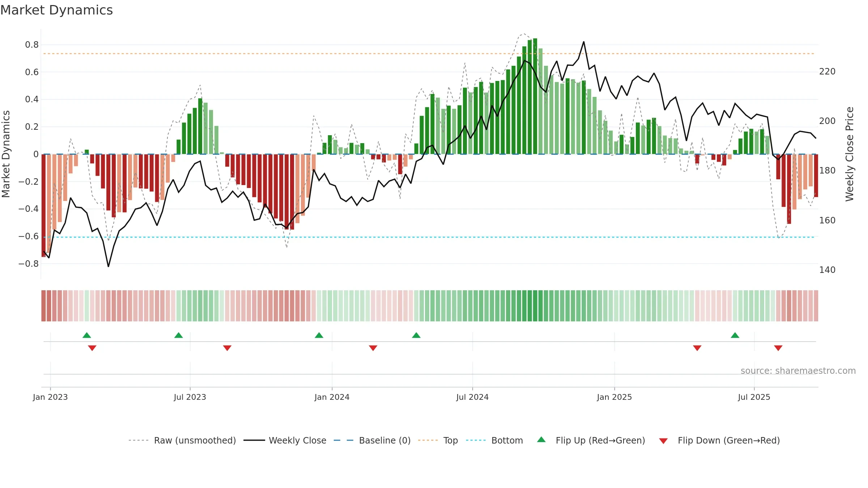Screen dimensions: 868x488
Task: Click the Flip Up marker in December 2023
Action: point(319,335)
